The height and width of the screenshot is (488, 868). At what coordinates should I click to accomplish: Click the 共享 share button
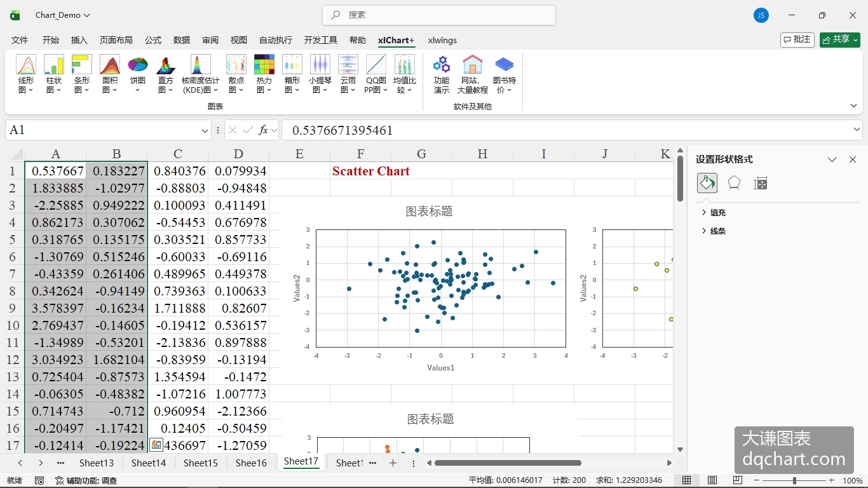pos(839,39)
